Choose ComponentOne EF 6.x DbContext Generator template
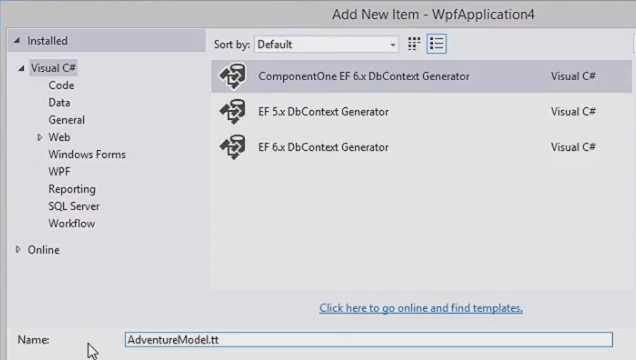The image size is (636, 360). pos(421,76)
